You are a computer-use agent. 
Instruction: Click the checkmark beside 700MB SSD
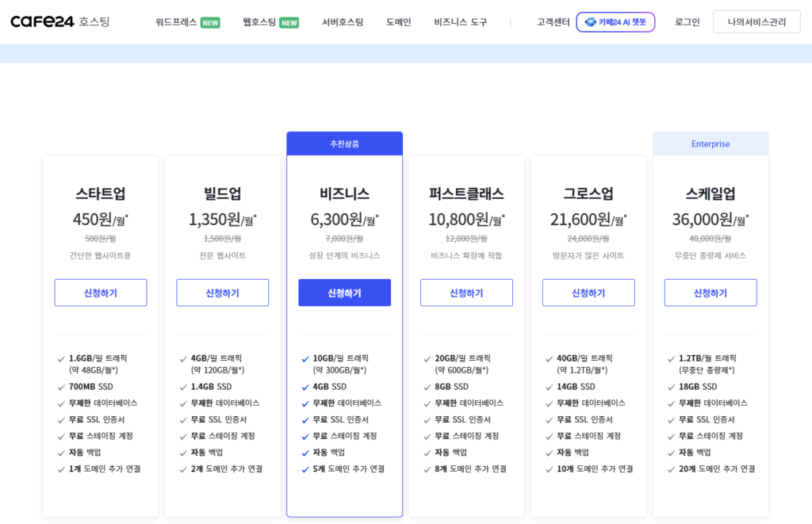click(x=61, y=387)
